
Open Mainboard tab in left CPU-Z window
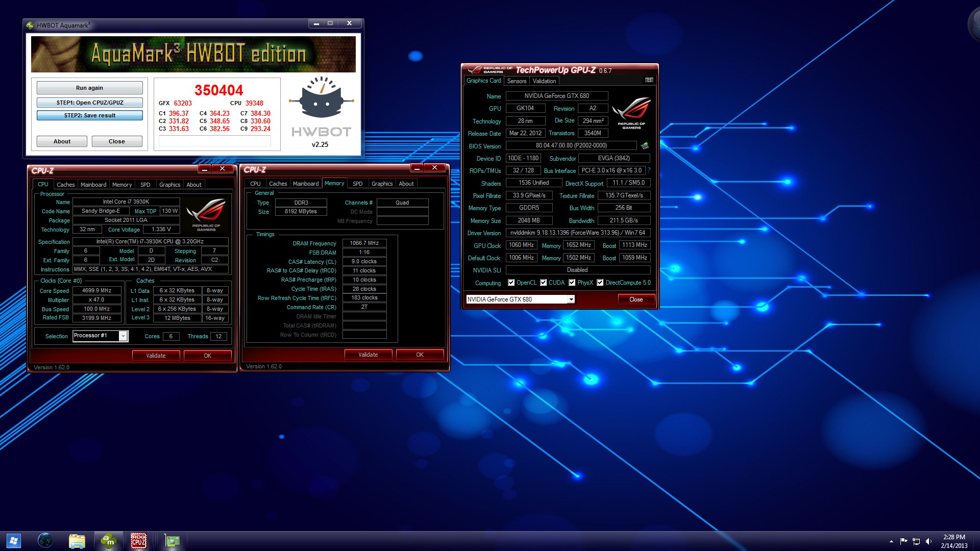click(93, 185)
